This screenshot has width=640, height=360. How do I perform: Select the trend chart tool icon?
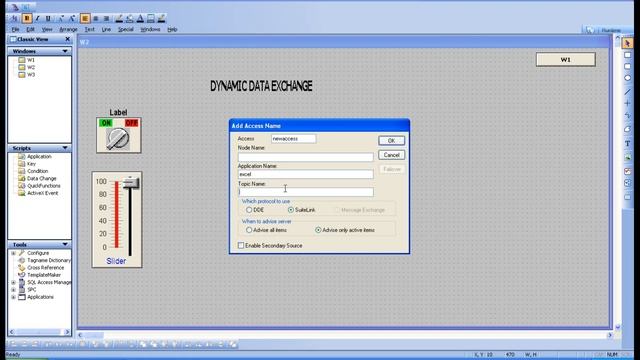pos(627,171)
